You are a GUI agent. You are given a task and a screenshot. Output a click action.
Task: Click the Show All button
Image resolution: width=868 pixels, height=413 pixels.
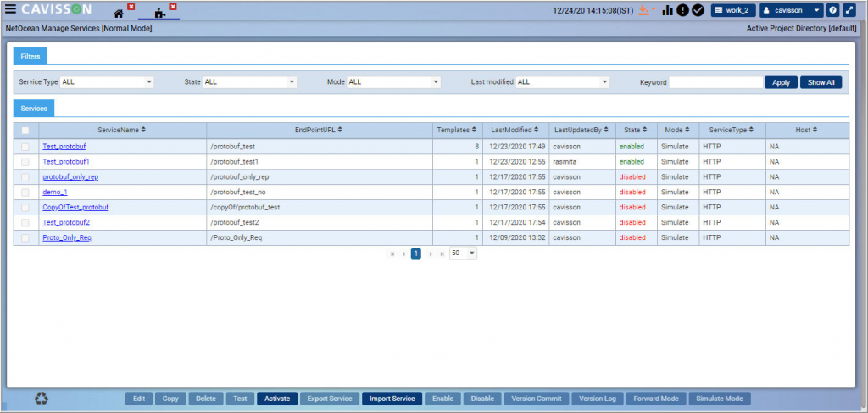(821, 82)
